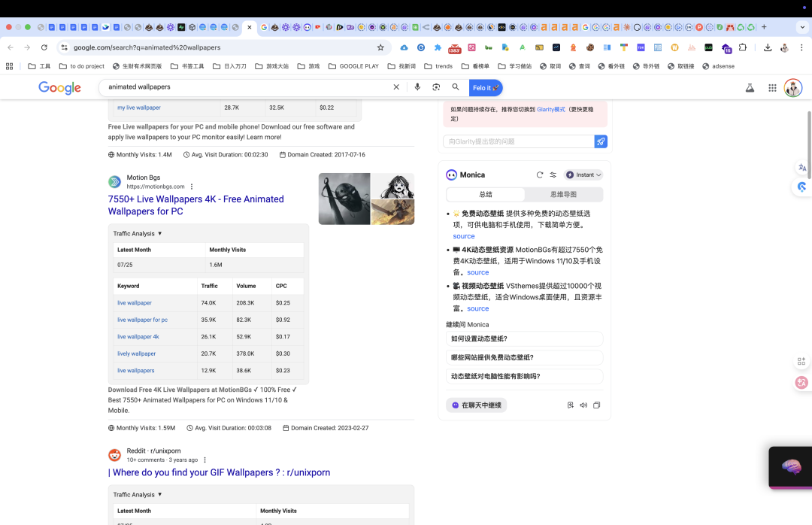Open the new tab plus button

tap(764, 27)
